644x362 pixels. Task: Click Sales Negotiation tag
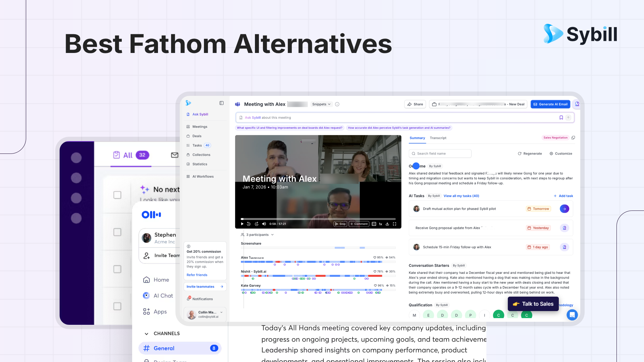click(555, 138)
